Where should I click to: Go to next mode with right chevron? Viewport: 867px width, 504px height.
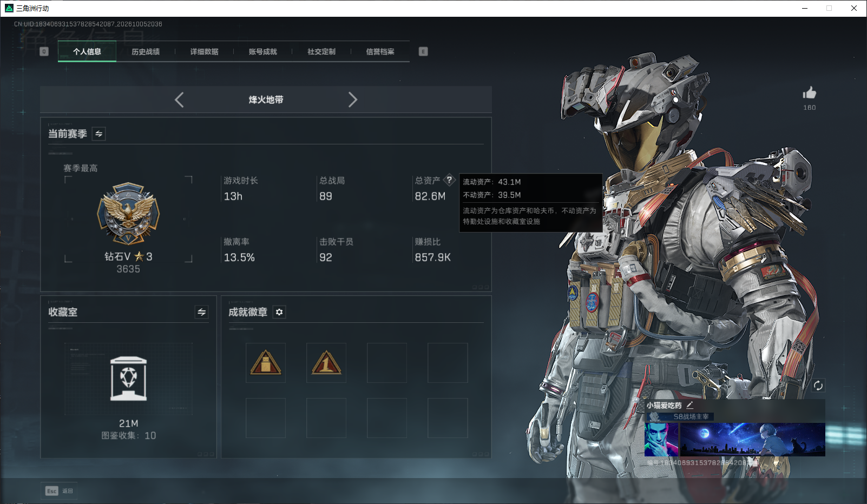point(353,100)
